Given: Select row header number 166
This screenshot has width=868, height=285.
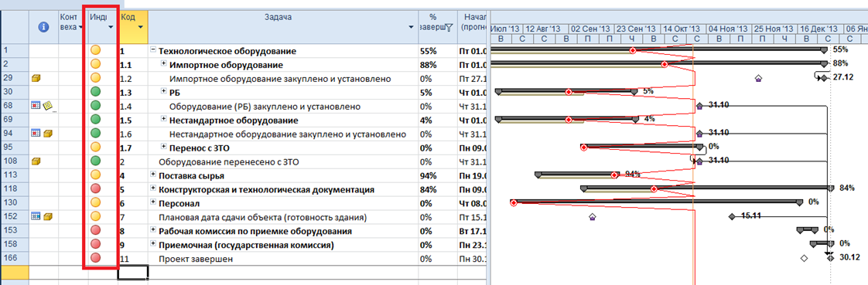Looking at the screenshot, I should pyautogui.click(x=15, y=258).
